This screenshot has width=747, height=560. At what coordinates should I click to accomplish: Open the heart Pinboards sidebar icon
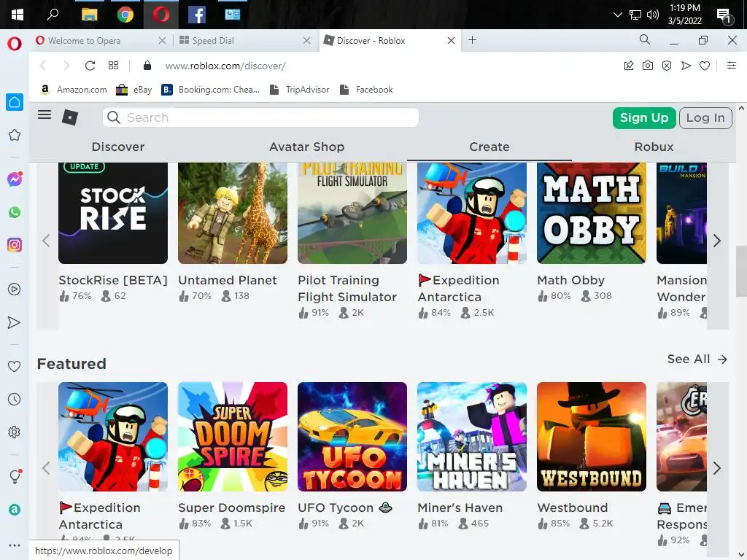click(15, 366)
